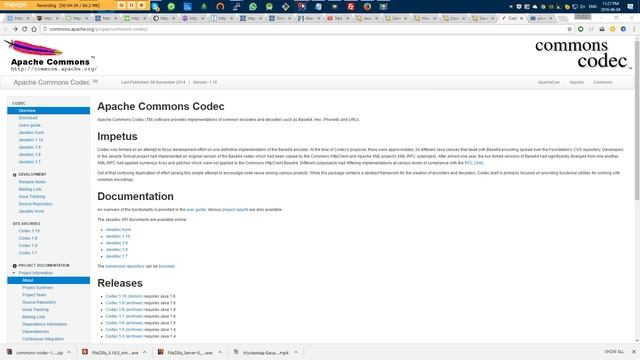Open Skype from the taskbar

156,7
